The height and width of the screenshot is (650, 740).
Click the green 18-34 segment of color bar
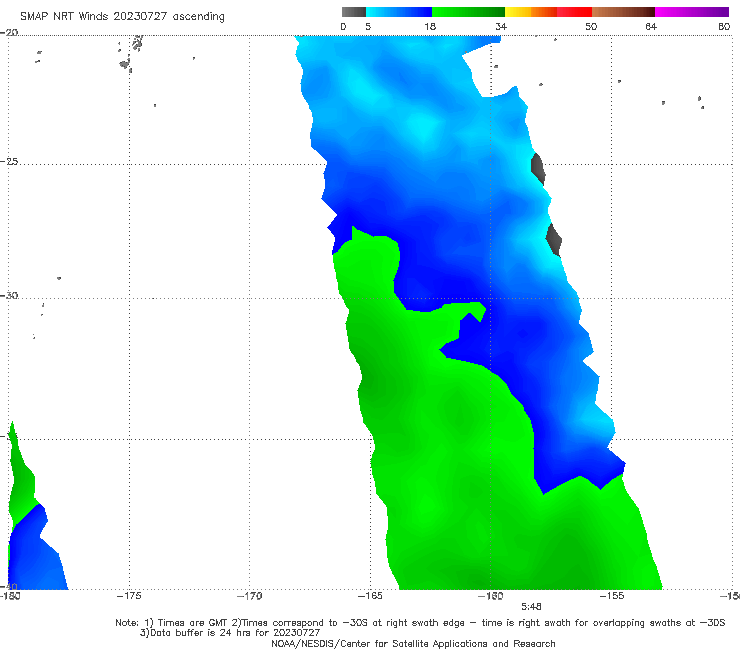click(468, 12)
